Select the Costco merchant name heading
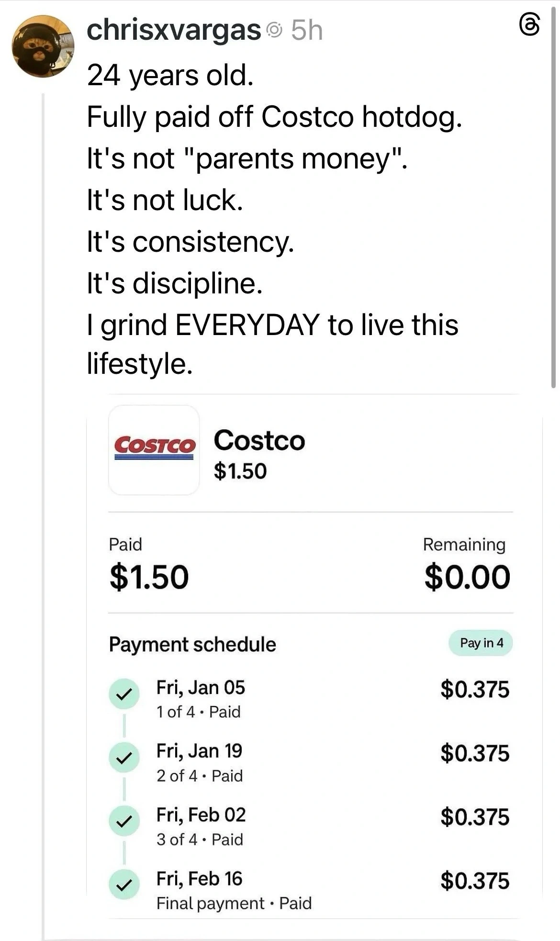Screen dimensions: 560x941 pyautogui.click(x=259, y=440)
